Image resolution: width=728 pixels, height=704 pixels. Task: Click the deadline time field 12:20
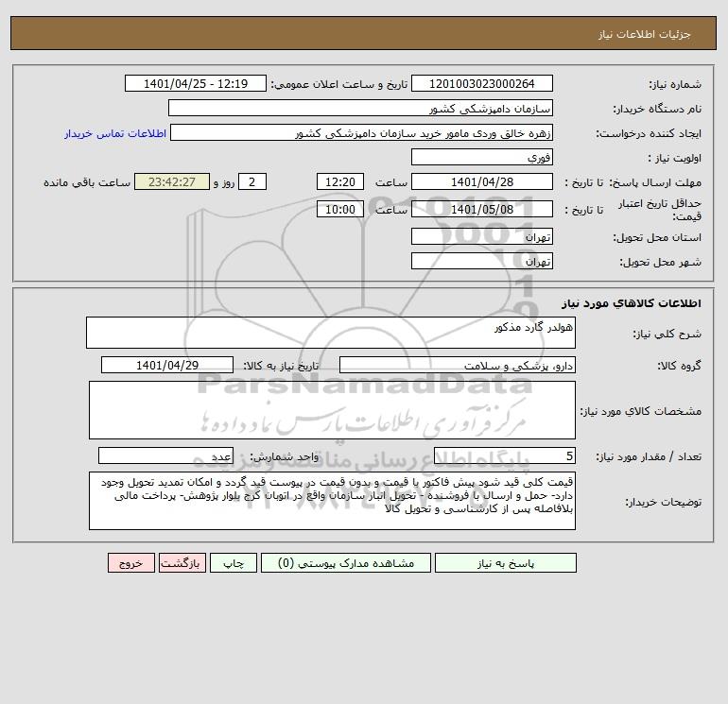pos(339,182)
